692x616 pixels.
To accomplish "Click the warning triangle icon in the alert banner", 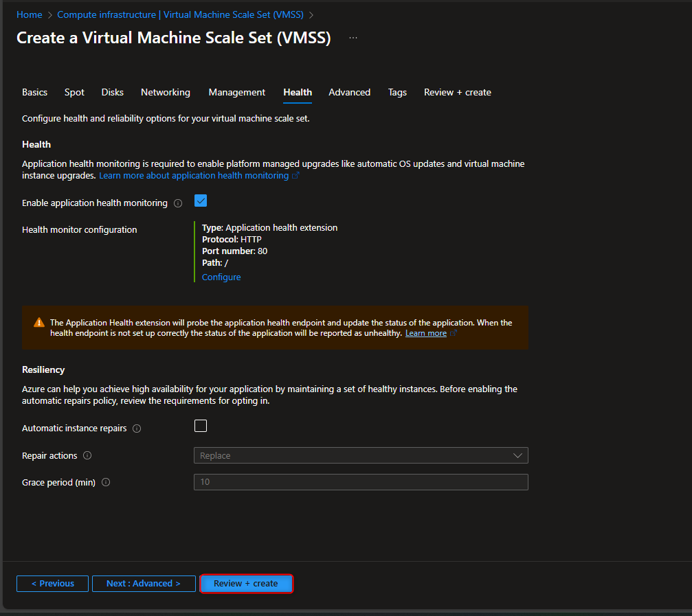I will click(38, 322).
